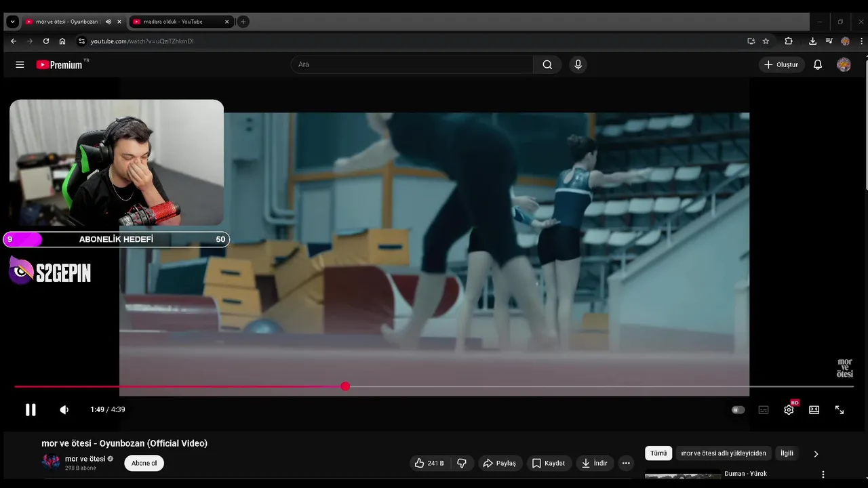The height and width of the screenshot is (488, 868).
Task: Open the YouTube guide hamburger menu
Action: pyautogui.click(x=20, y=64)
